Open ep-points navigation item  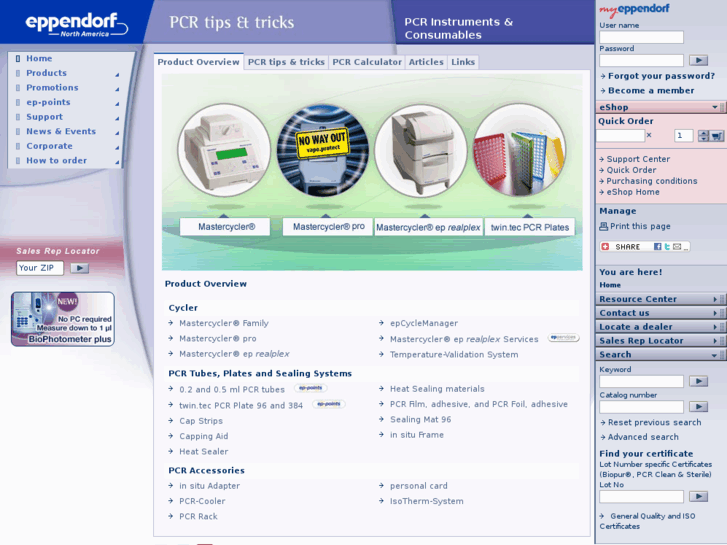(48, 102)
